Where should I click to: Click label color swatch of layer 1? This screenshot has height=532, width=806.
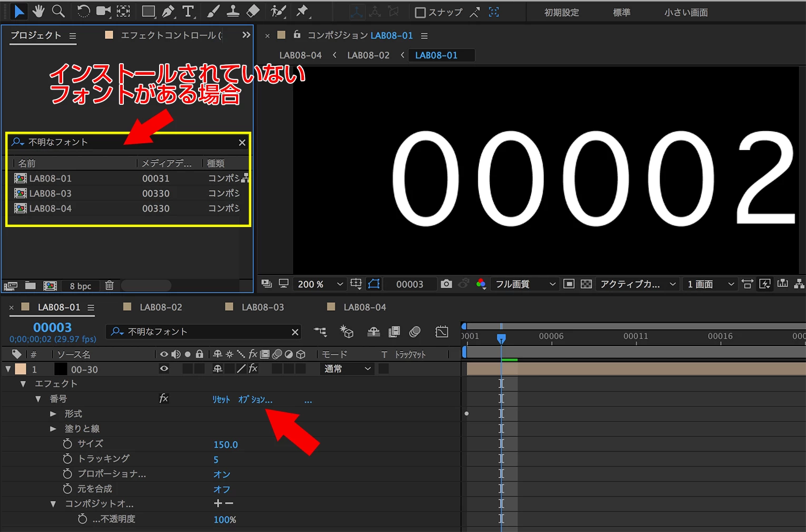pyautogui.click(x=21, y=369)
